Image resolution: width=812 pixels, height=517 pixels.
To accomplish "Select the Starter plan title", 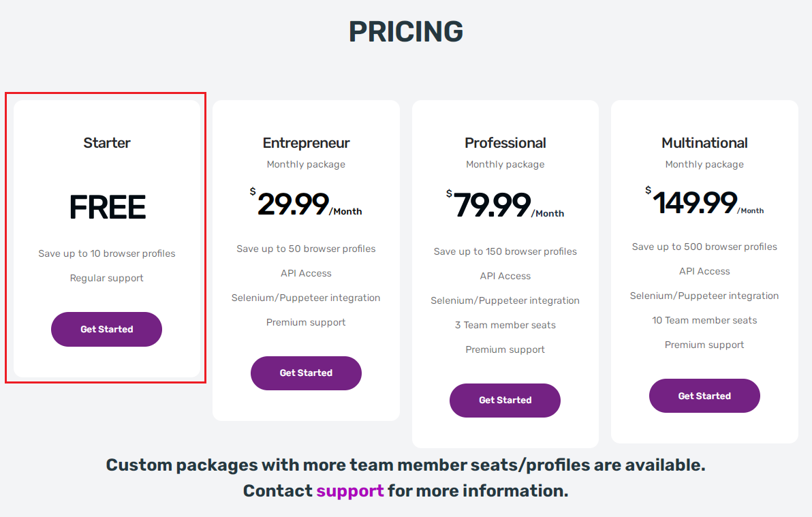I will (107, 143).
